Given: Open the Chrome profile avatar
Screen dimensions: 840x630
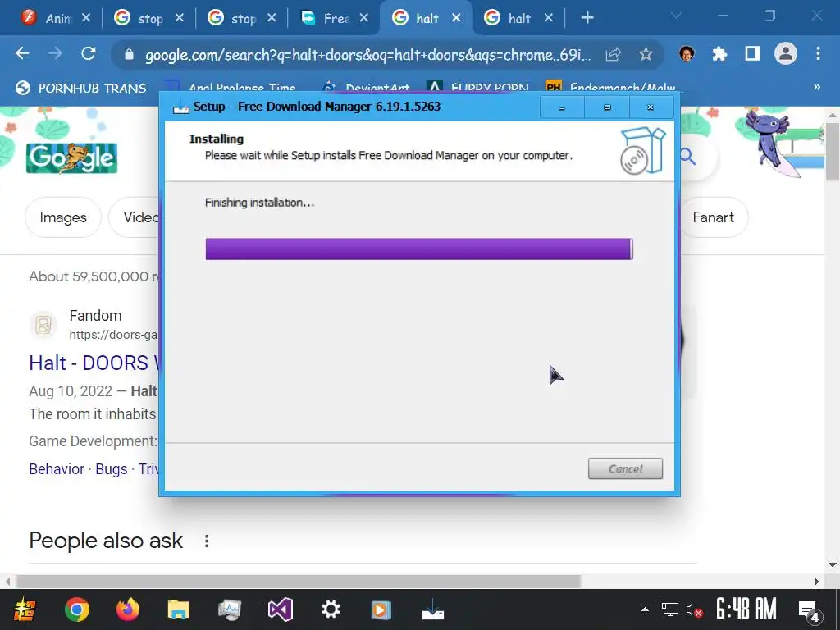Looking at the screenshot, I should pos(785,53).
